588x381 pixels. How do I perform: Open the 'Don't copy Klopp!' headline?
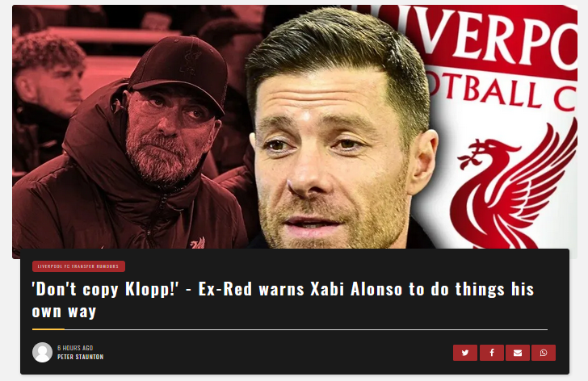[283, 299]
